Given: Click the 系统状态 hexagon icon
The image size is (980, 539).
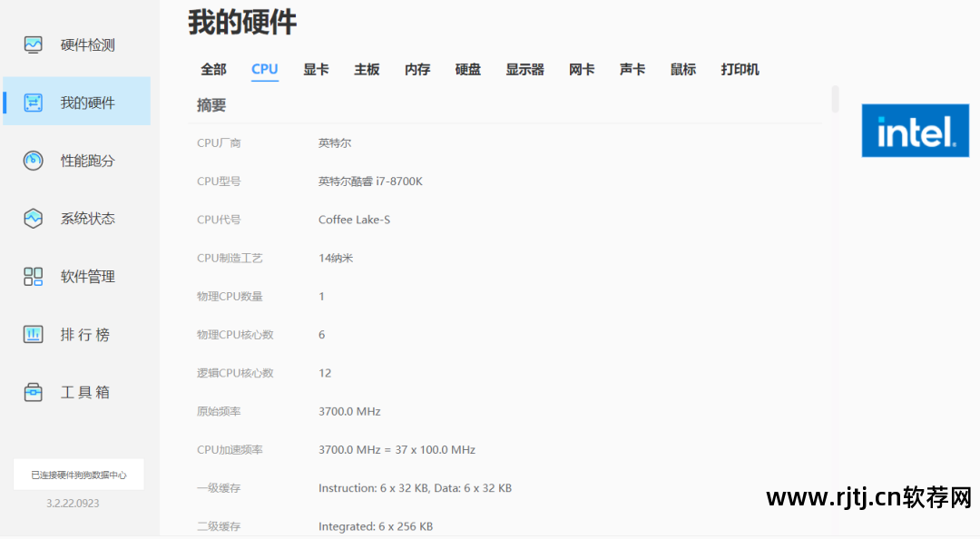Looking at the screenshot, I should point(34,219).
